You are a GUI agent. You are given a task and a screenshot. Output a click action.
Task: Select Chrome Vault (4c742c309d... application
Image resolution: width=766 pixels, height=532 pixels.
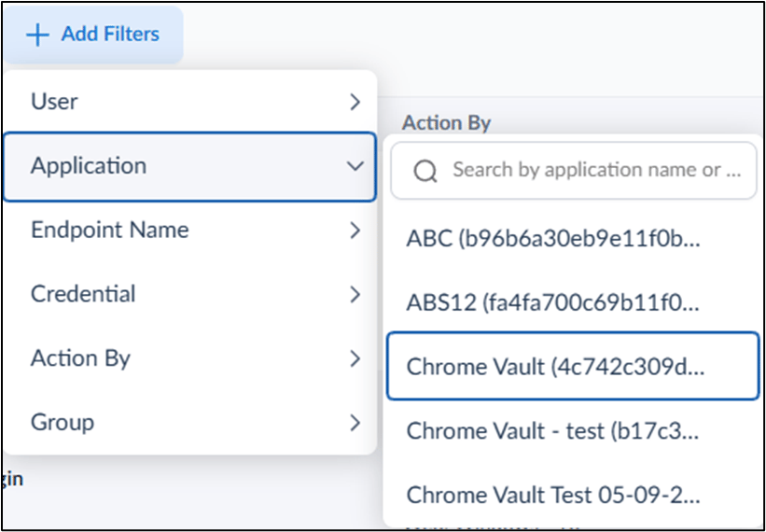[573, 366]
